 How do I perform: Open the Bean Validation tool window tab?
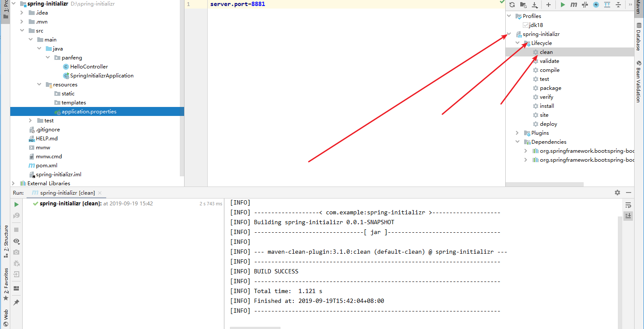point(638,81)
